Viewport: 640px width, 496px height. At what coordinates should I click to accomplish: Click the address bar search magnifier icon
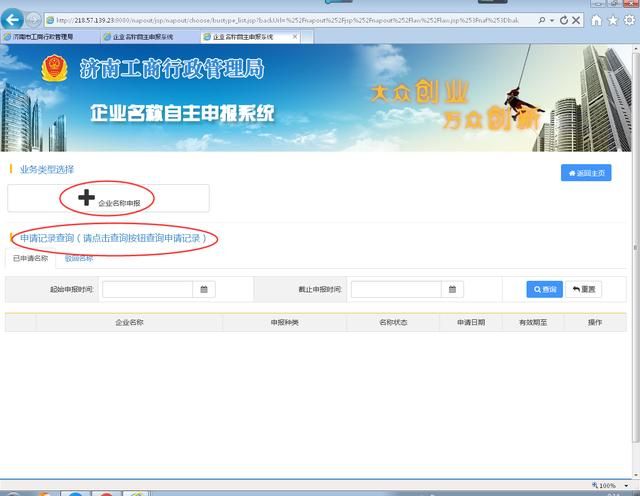pos(542,20)
